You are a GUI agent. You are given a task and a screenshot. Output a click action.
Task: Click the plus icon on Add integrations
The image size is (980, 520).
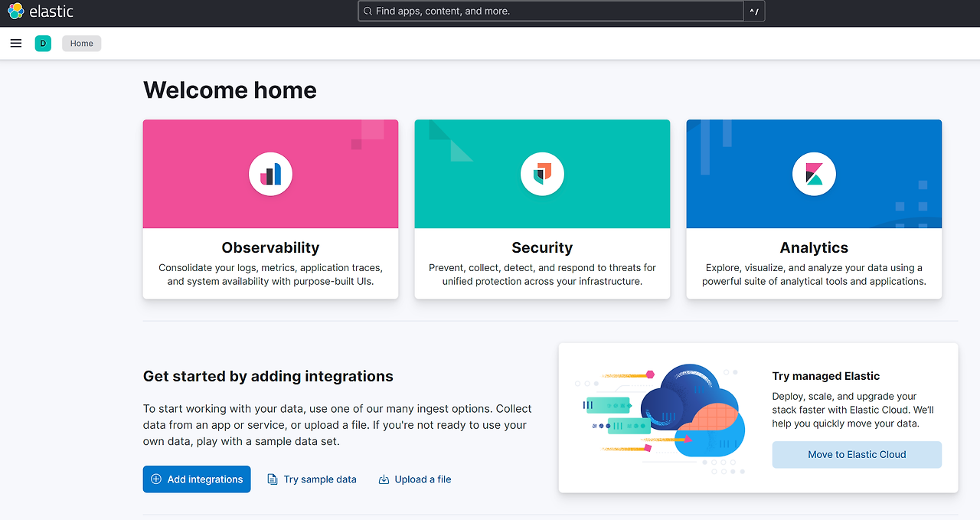coord(156,479)
